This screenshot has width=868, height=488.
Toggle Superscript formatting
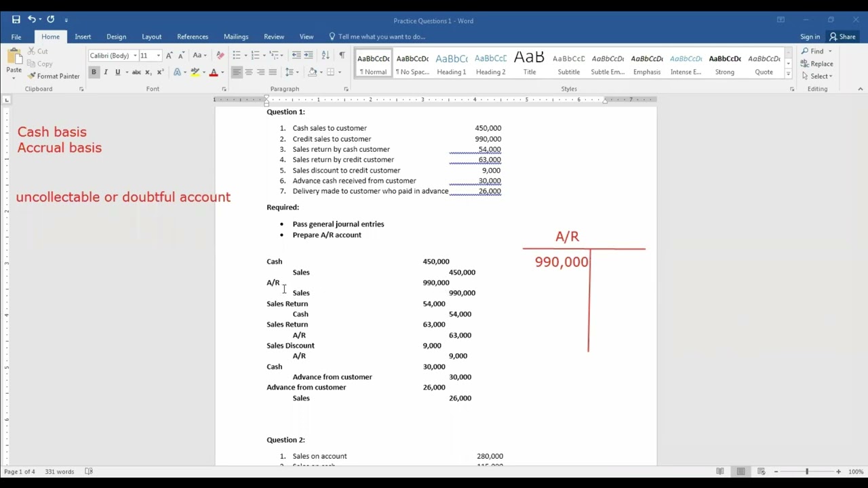coord(161,72)
